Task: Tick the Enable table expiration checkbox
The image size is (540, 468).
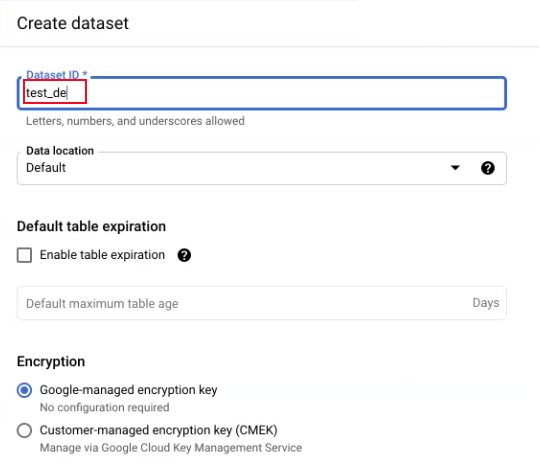Action: point(24,255)
